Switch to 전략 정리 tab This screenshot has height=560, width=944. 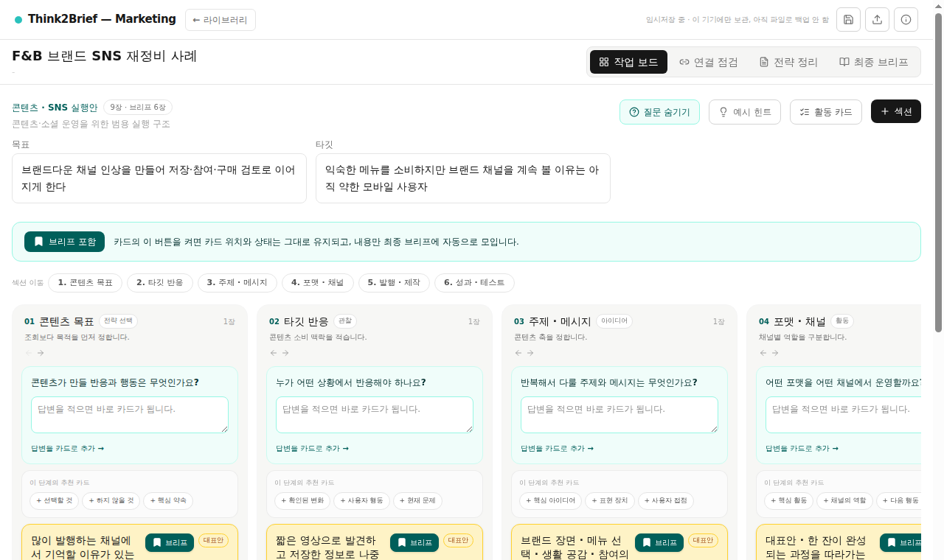coord(788,62)
